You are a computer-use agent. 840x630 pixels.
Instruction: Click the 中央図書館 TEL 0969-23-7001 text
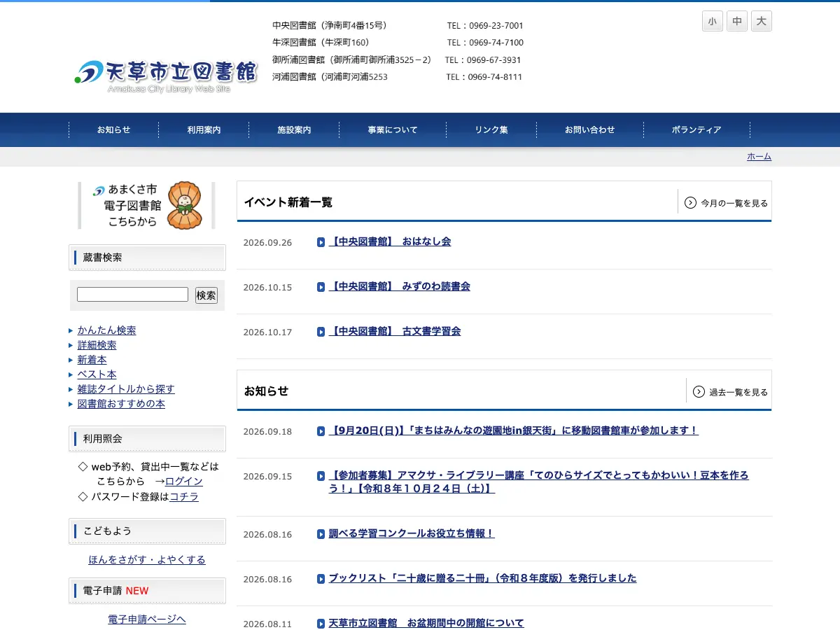tap(485, 26)
